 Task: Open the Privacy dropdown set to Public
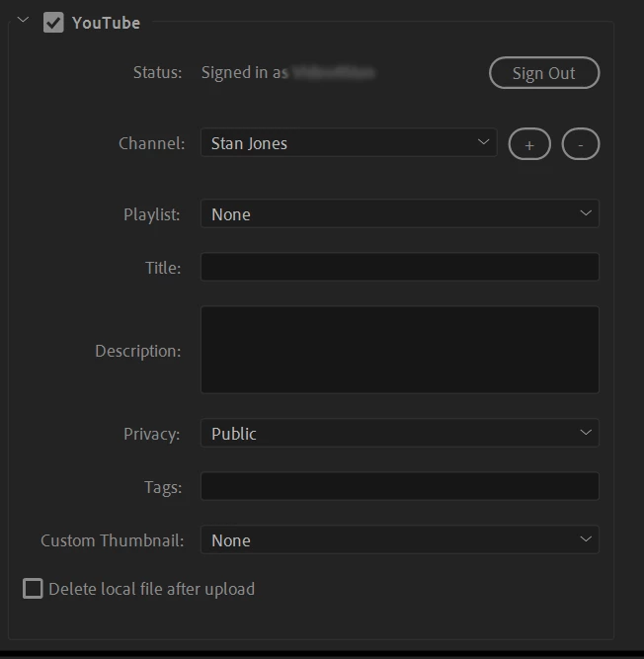tap(400, 433)
